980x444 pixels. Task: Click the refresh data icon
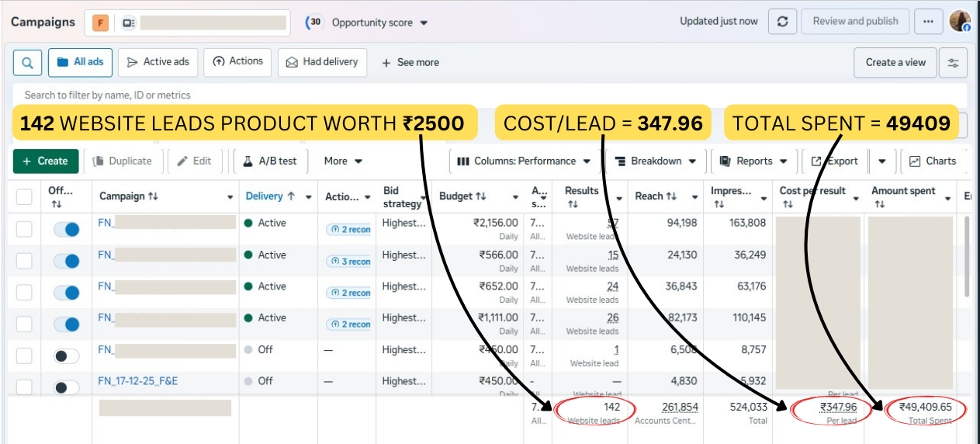pyautogui.click(x=782, y=22)
